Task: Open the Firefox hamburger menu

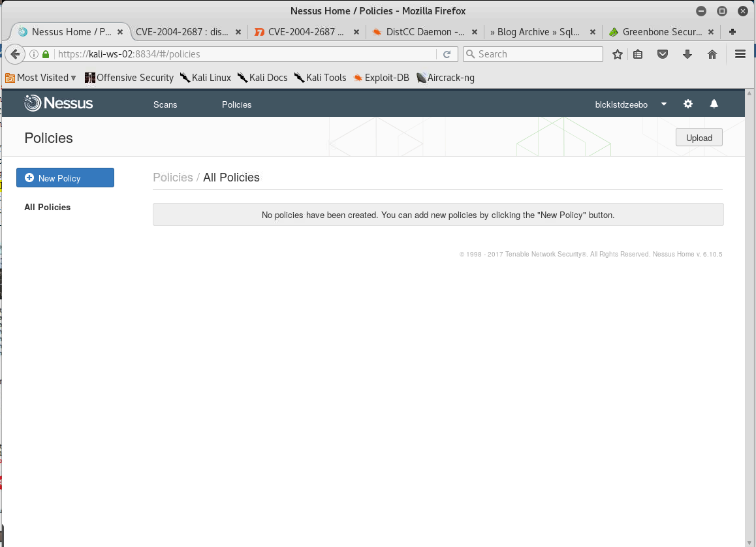Action: 740,54
